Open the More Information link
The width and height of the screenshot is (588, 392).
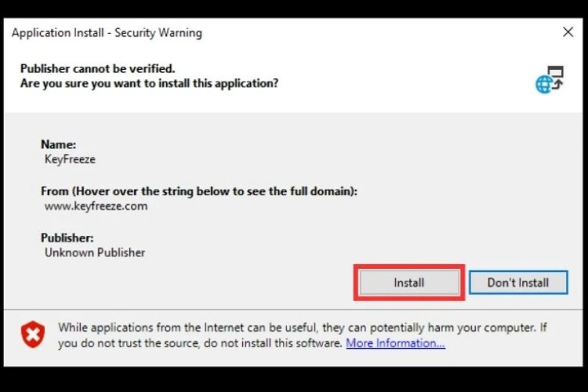pos(395,343)
